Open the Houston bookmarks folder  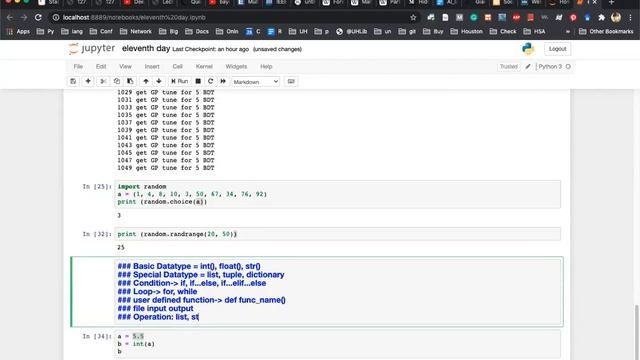(x=466, y=31)
